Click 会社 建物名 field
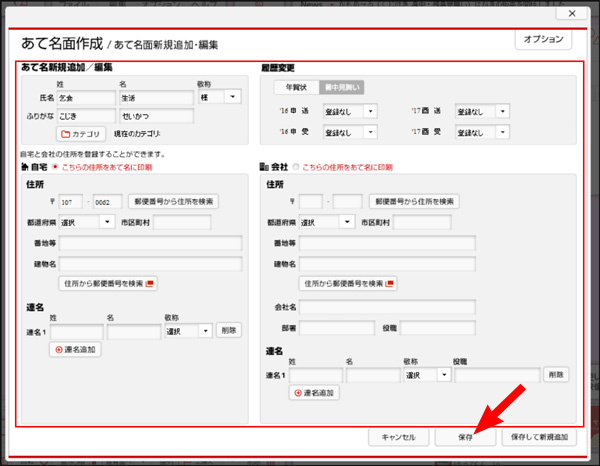 [x=387, y=264]
